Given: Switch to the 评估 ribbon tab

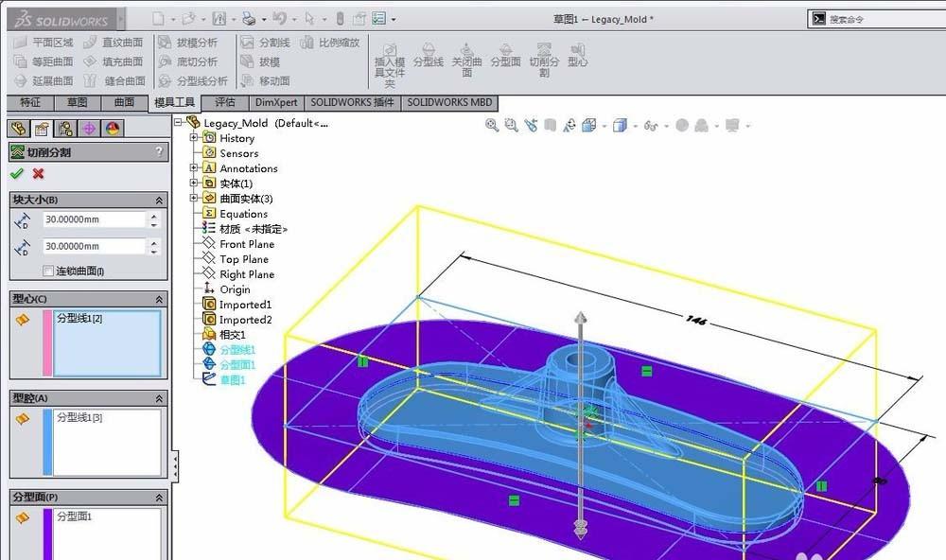Looking at the screenshot, I should (226, 102).
